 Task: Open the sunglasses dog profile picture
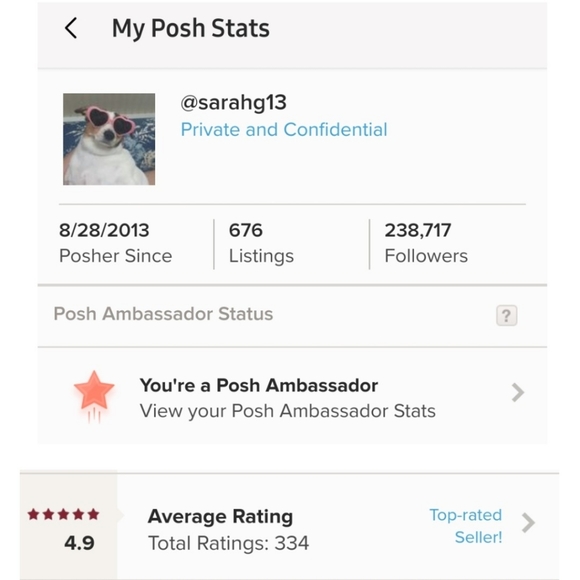tap(109, 139)
